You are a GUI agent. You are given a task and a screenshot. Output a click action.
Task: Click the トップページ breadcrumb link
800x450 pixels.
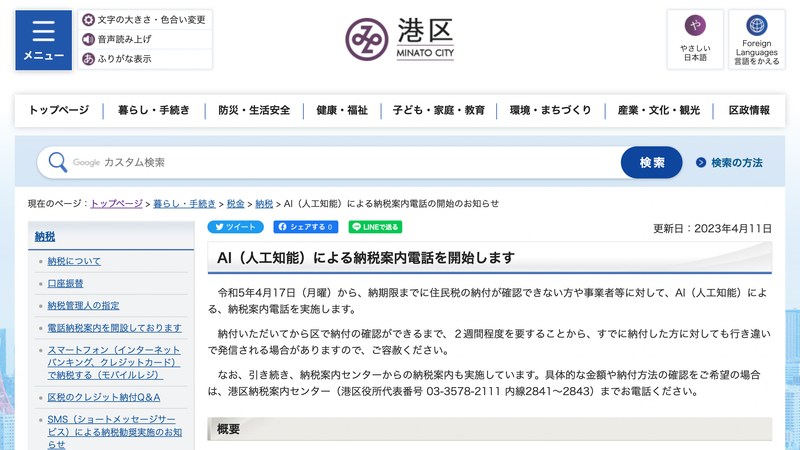pos(116,204)
